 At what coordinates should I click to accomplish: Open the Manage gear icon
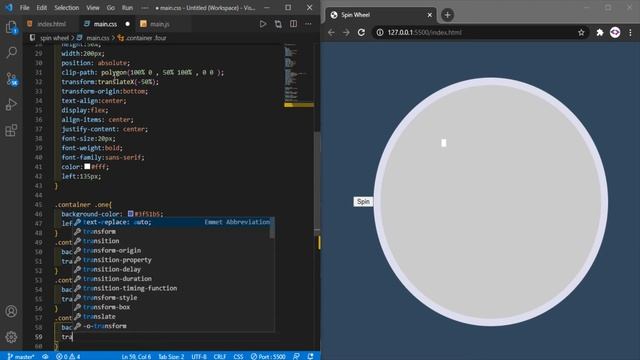[11, 337]
